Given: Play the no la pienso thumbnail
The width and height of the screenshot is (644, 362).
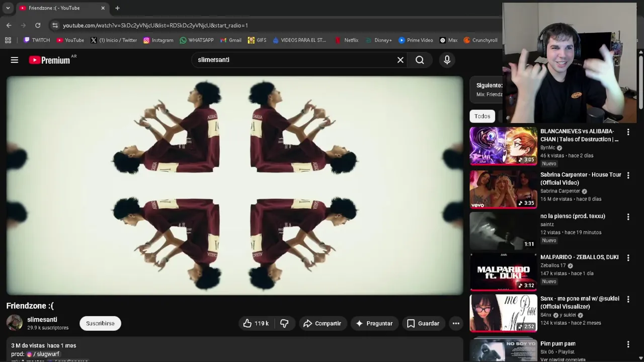Looking at the screenshot, I should click(503, 230).
